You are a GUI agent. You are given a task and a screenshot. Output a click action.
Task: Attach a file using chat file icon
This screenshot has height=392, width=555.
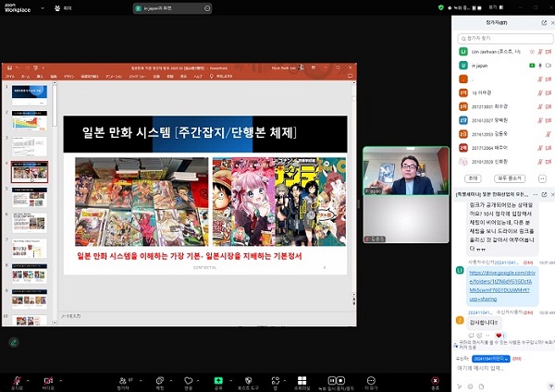481,386
